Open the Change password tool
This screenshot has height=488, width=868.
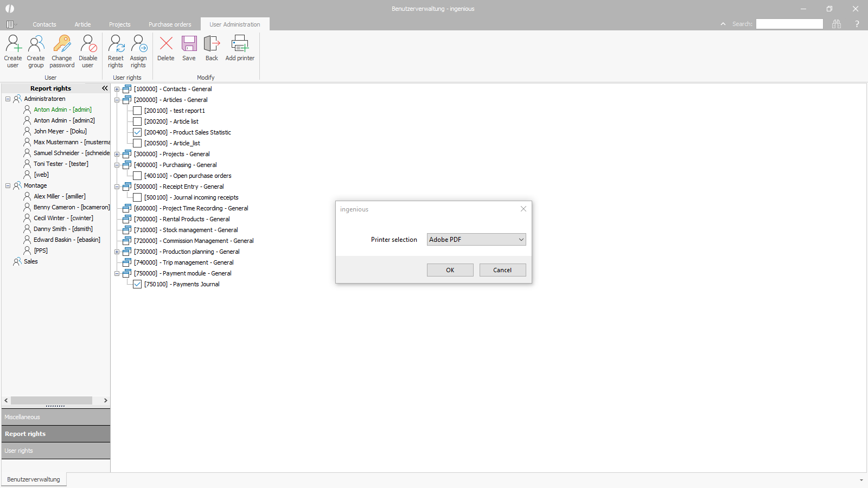62,44
